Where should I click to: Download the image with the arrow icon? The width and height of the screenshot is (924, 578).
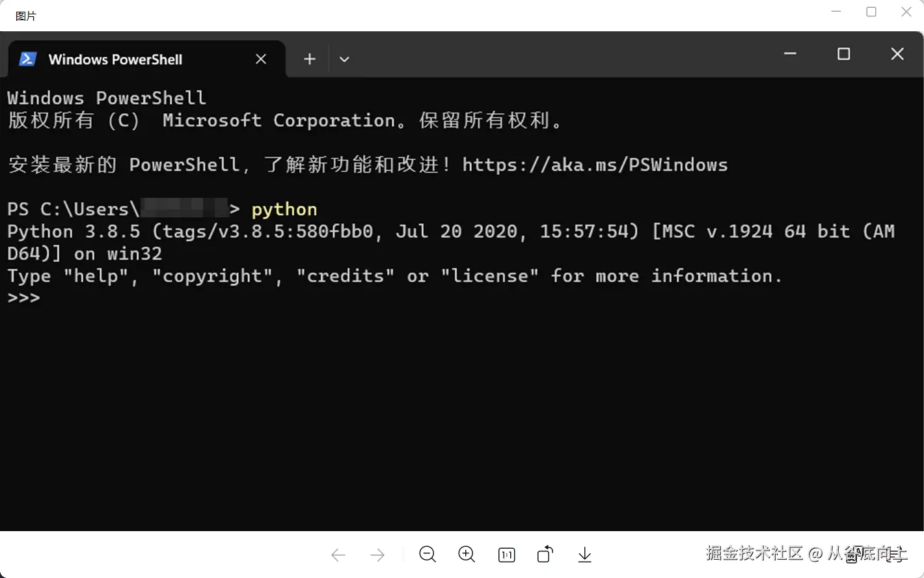point(584,555)
